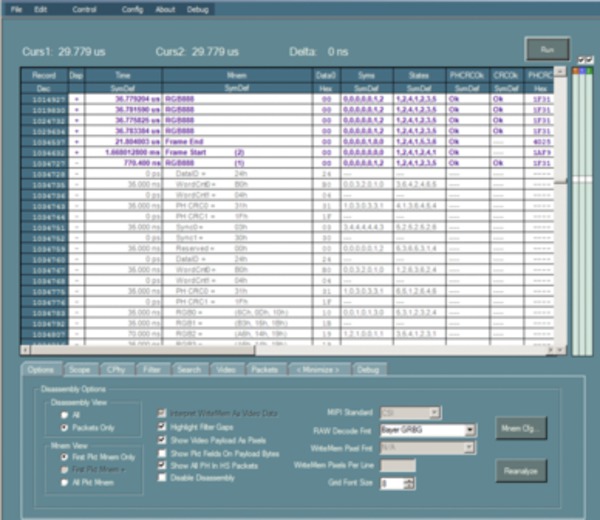
Task: Open the Mnem Cfg settings button
Action: point(520,425)
